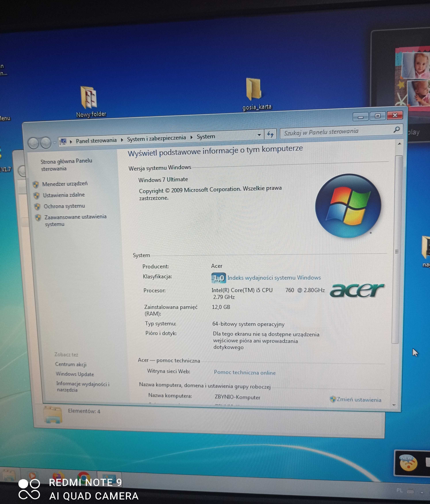Select System breadcrumb in address bar

(206, 136)
